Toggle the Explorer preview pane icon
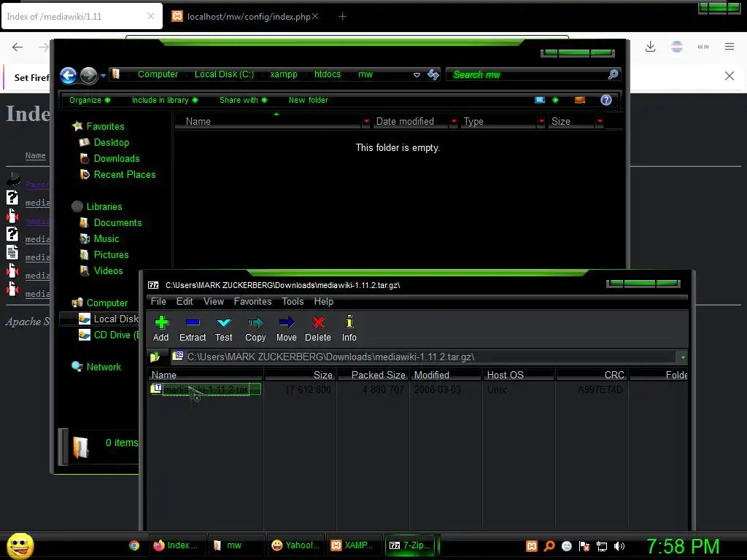The image size is (747, 560). pyautogui.click(x=580, y=100)
